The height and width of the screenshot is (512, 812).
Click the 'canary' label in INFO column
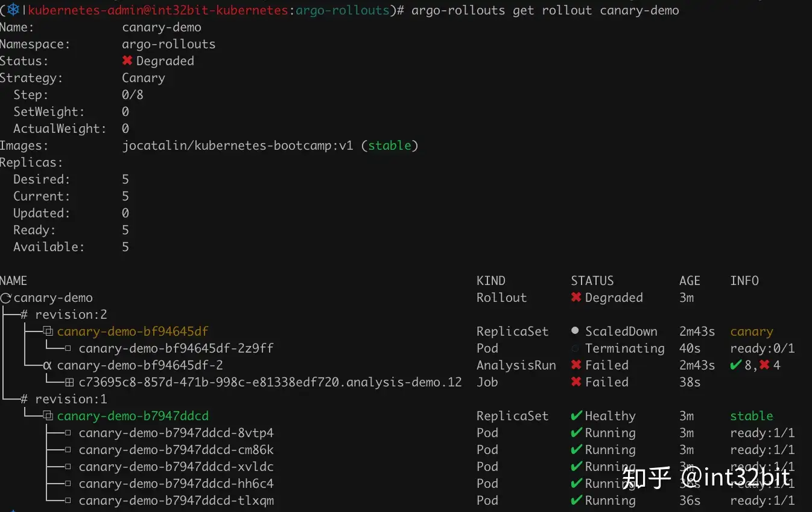752,331
